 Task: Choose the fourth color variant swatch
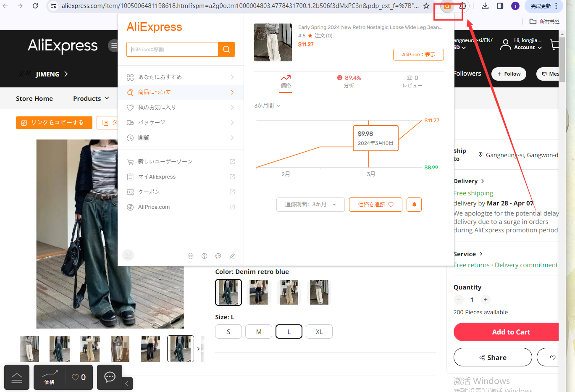[319, 292]
